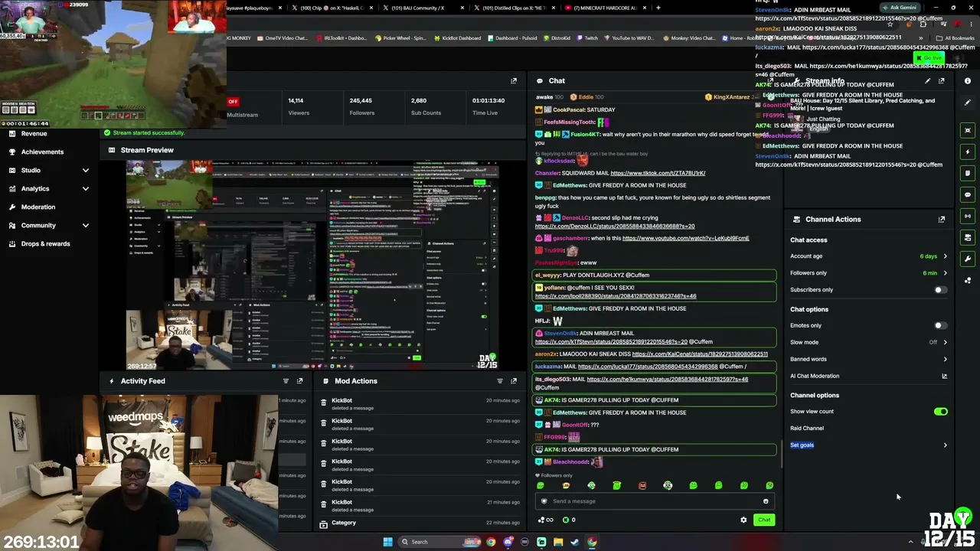Open KickBot Dashboard bookmark
Image resolution: width=980 pixels, height=551 pixels.
coord(457,38)
